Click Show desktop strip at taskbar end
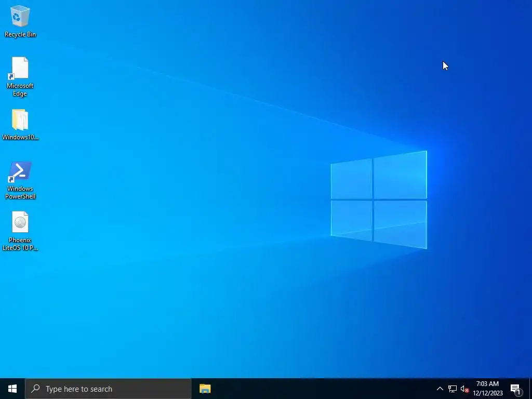The height and width of the screenshot is (399, 532). tap(530, 389)
